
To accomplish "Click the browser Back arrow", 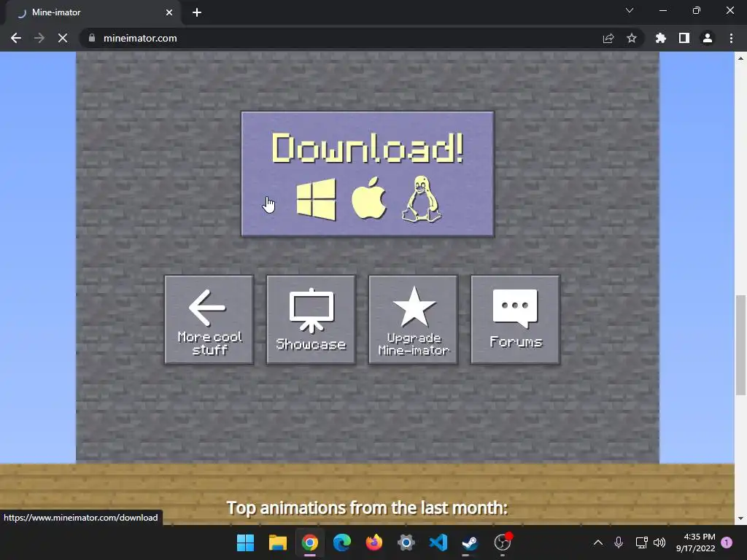I will coord(16,38).
